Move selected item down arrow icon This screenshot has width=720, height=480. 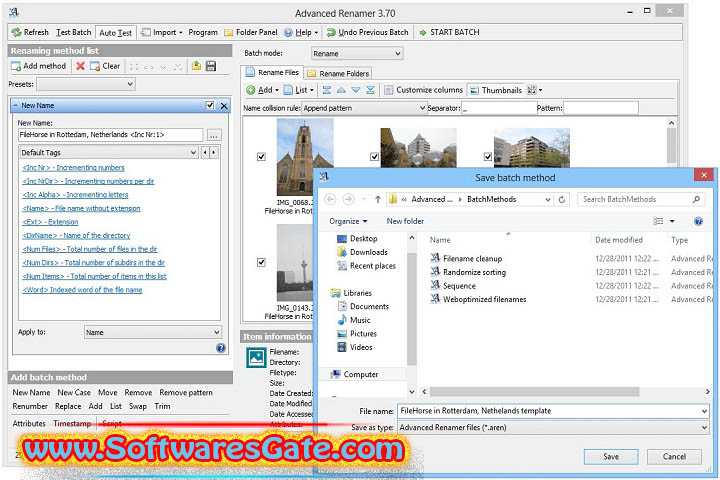pos(356,90)
